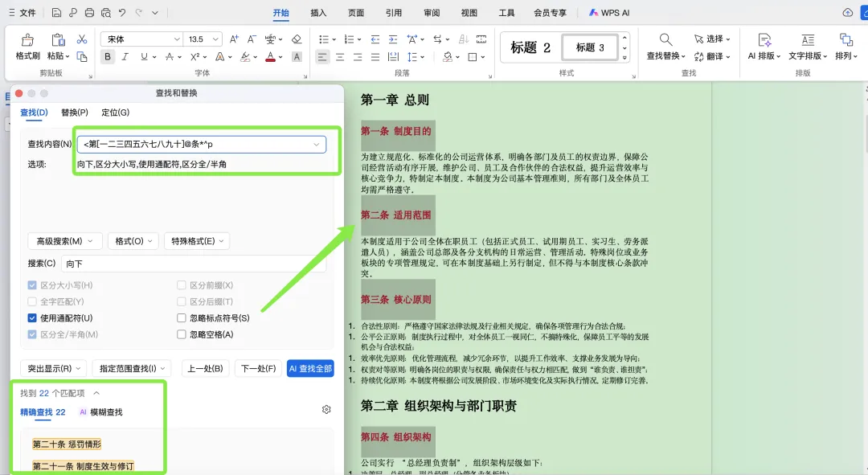Open Print Preview icon
The width and height of the screenshot is (868, 475).
(x=106, y=12)
